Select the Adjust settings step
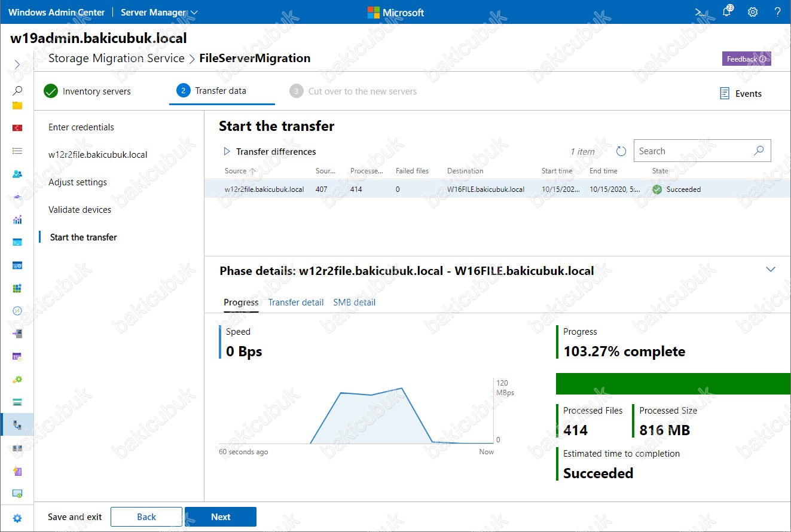The image size is (791, 532). pyautogui.click(x=78, y=182)
